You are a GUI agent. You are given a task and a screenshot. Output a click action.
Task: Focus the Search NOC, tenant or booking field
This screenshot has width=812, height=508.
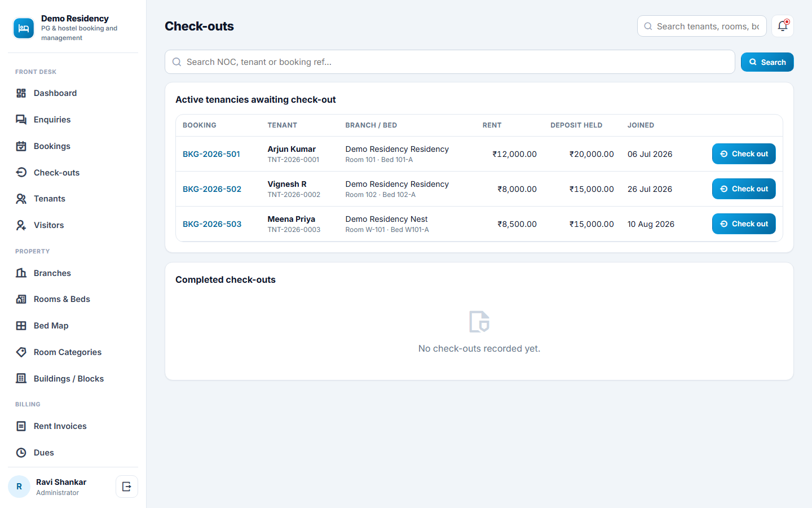tap(449, 62)
